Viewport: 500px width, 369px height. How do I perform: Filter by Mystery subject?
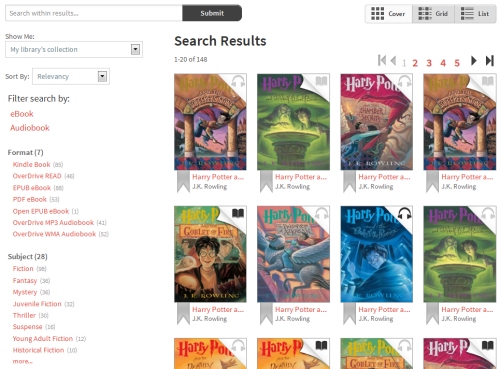coord(25,292)
